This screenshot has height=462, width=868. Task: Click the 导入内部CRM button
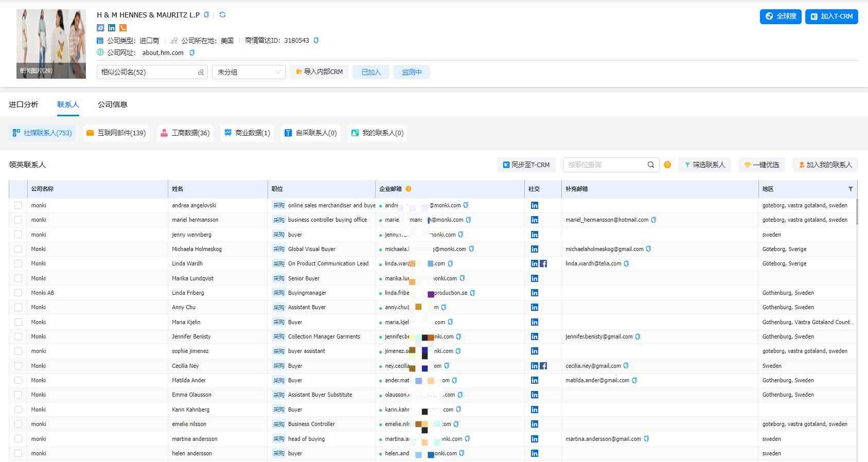(319, 72)
